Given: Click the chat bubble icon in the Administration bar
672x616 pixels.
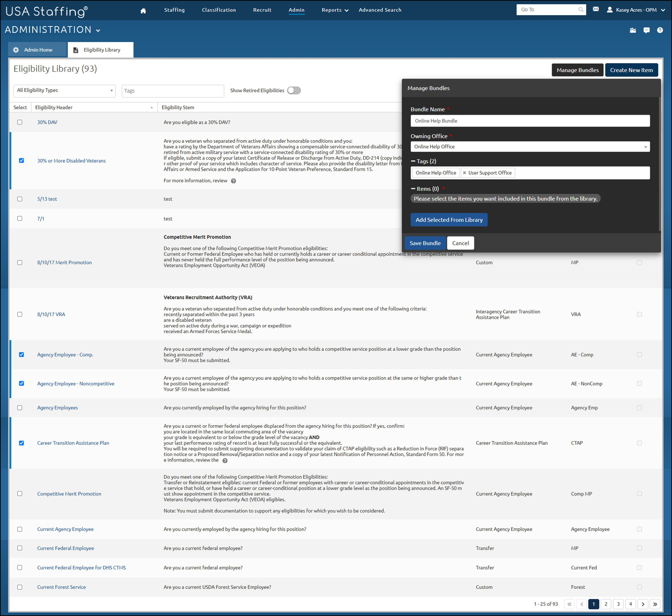Looking at the screenshot, I should pyautogui.click(x=647, y=30).
